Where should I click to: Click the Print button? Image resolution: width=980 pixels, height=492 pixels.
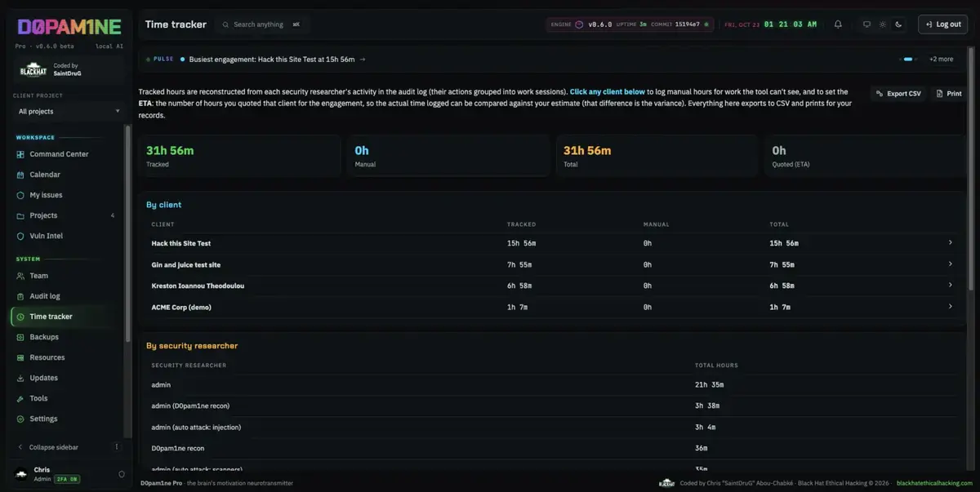(949, 94)
